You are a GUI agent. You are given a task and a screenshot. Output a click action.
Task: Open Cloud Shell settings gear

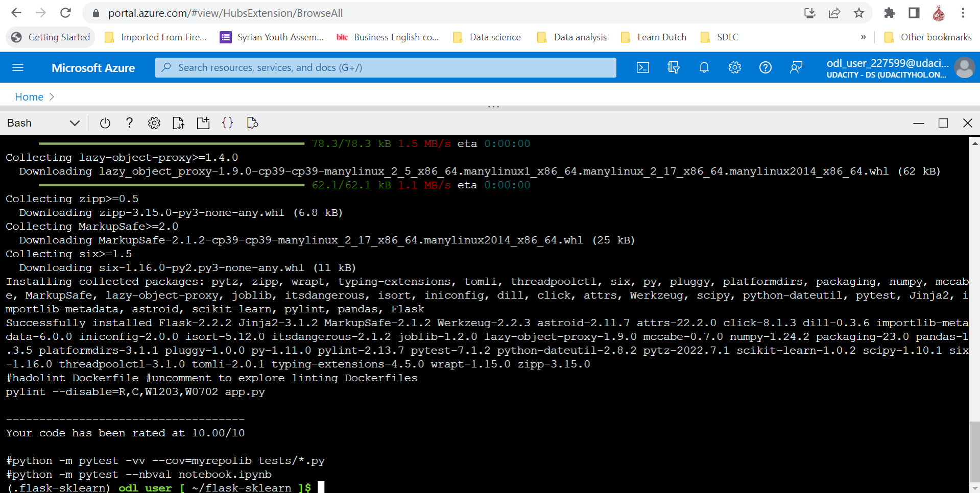click(154, 123)
